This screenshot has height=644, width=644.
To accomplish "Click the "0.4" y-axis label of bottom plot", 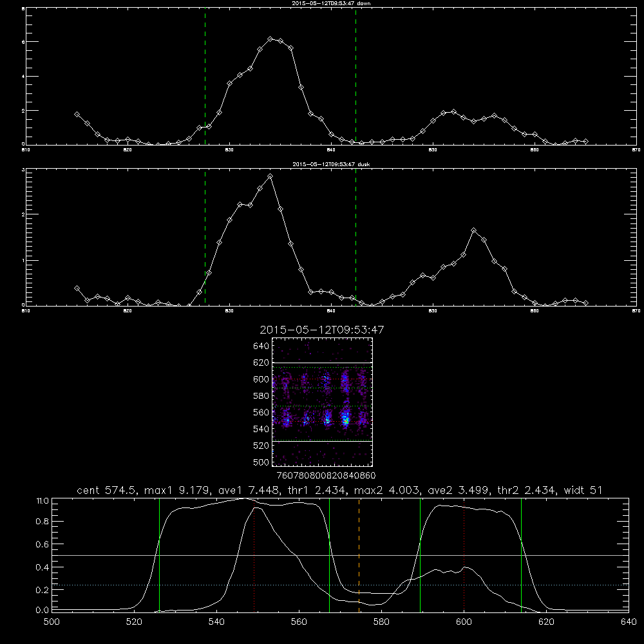I will pos(43,567).
